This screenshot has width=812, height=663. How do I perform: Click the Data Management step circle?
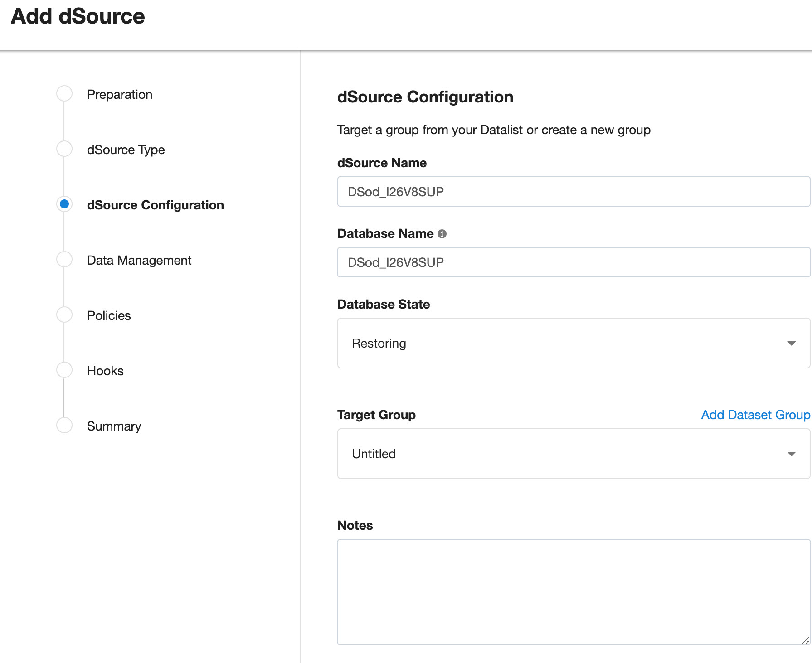64,259
